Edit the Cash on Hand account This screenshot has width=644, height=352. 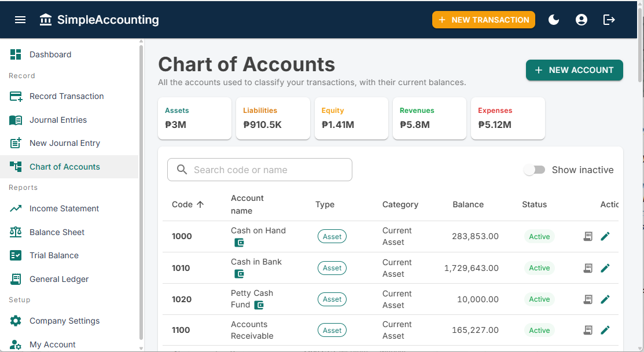point(605,236)
